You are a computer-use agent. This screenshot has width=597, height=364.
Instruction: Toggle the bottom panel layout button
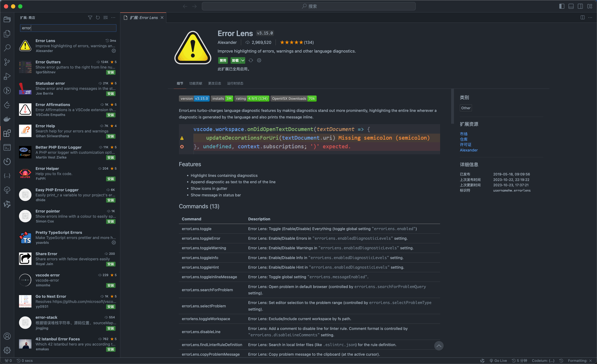coord(571,6)
